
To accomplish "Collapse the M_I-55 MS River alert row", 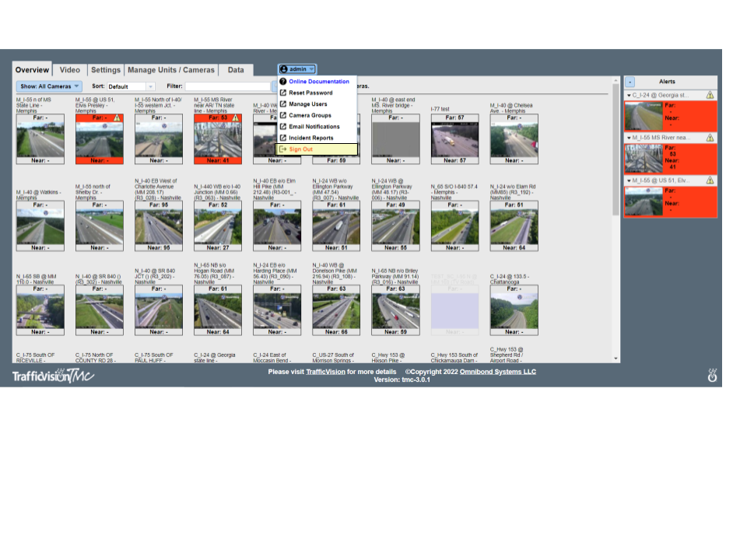I will 629,138.
